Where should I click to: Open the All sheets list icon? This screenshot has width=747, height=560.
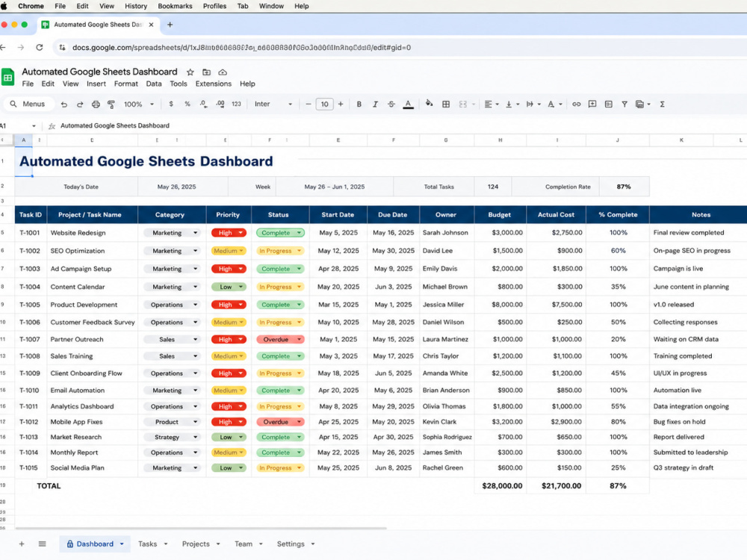coord(42,544)
